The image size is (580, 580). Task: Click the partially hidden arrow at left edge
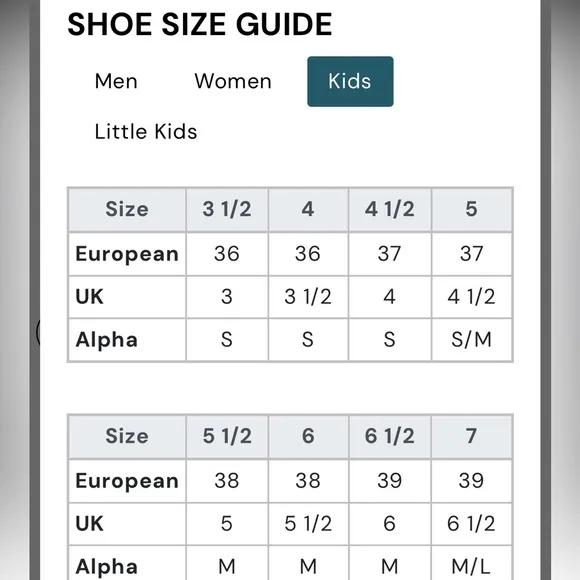tap(38, 332)
